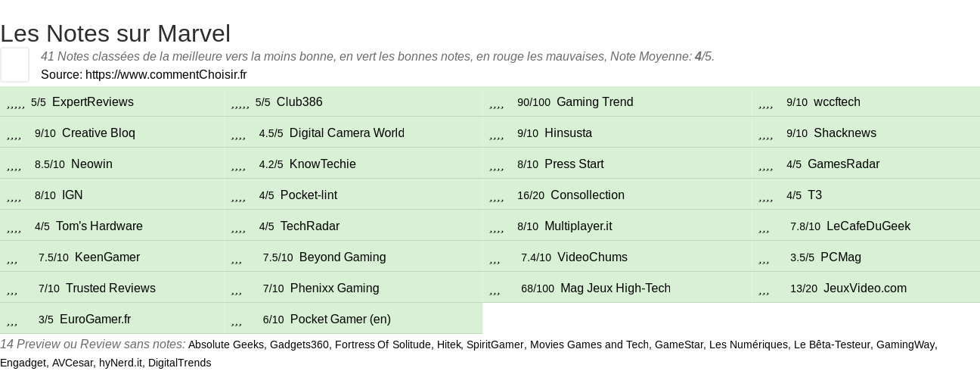Screen dimensions: 980x371
Task: Click the blank product thumbnail beside title
Action: click(14, 64)
